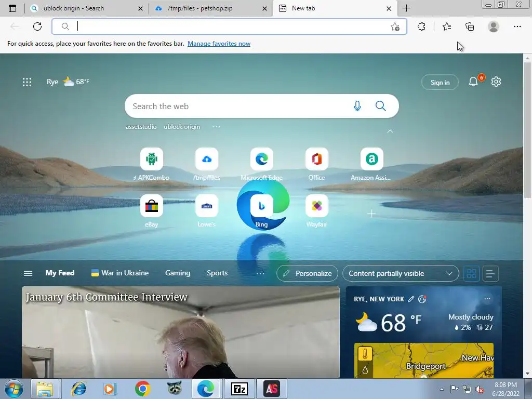532x399 pixels.
Task: Show more recent searches ellipsis
Action: (217, 127)
